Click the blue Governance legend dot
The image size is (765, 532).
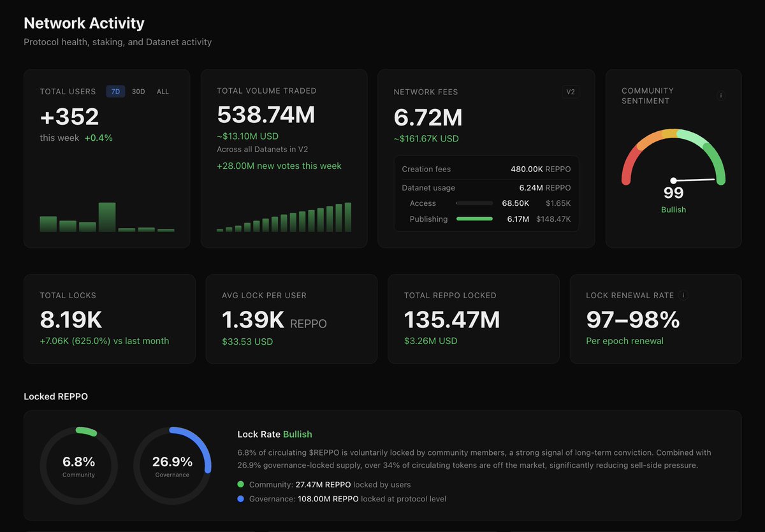pyautogui.click(x=240, y=499)
